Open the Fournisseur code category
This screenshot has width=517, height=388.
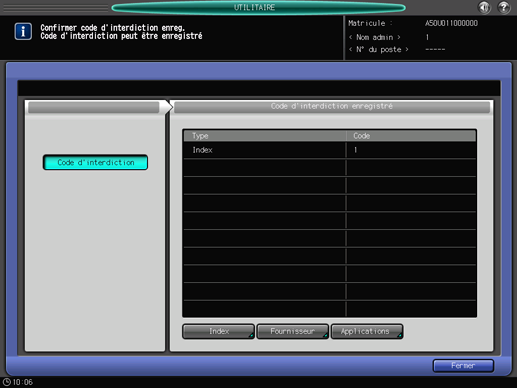(293, 331)
